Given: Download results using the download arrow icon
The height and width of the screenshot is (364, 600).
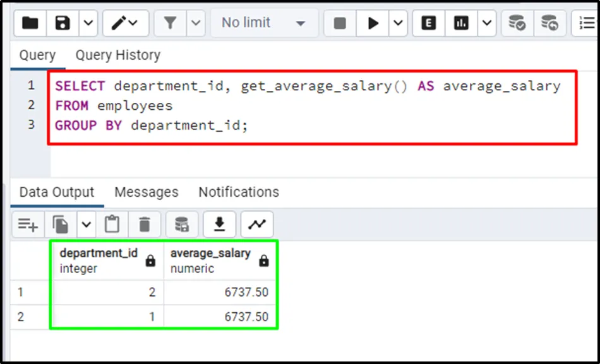Looking at the screenshot, I should pyautogui.click(x=220, y=224).
